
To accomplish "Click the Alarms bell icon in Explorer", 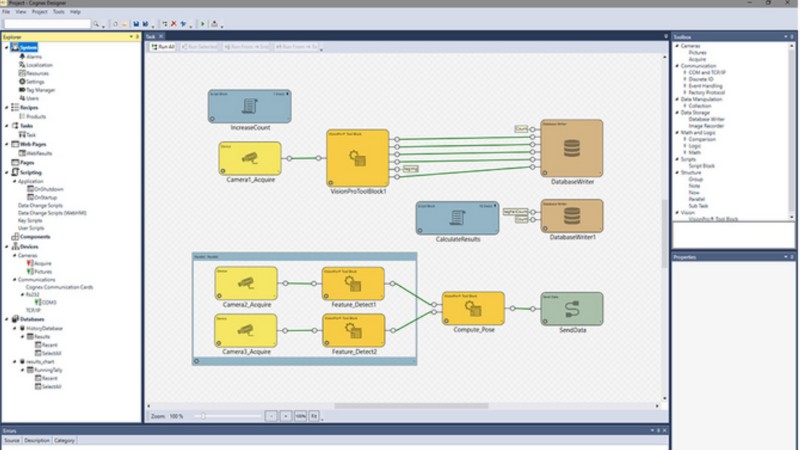I will pyautogui.click(x=22, y=56).
